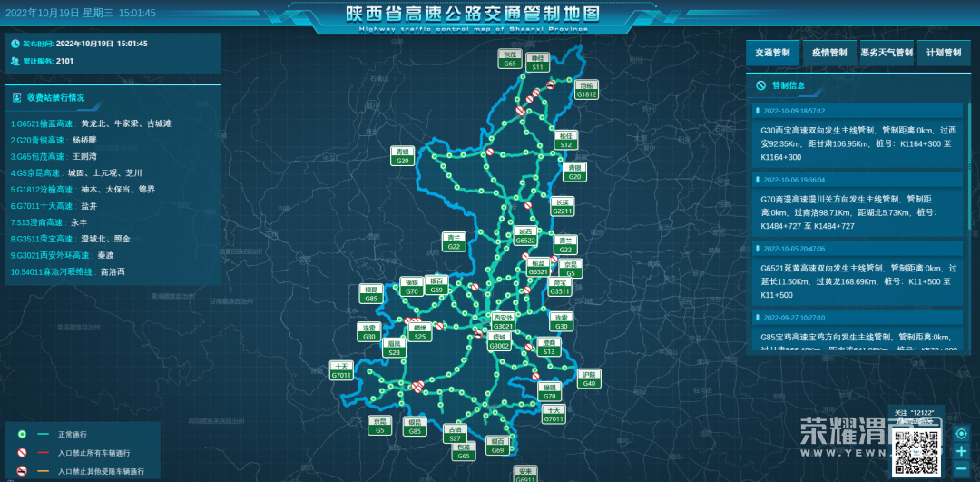Select the 沧榆 G1812 highway marker
This screenshot has width=980, height=482.
coord(587,90)
